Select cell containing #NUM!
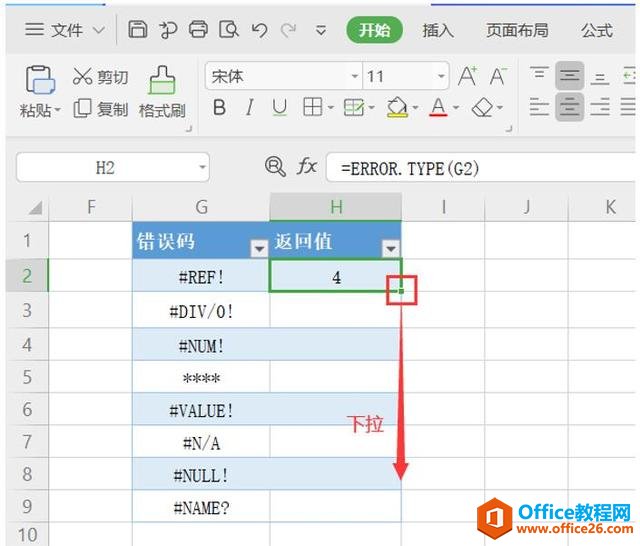The height and width of the screenshot is (546, 640). click(x=201, y=346)
